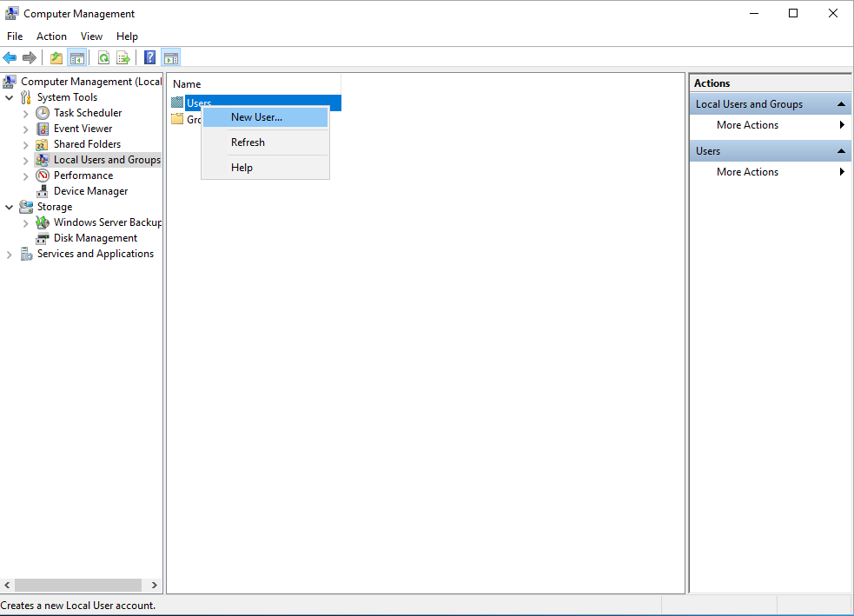
Task: Collapse the Storage tree node
Action: coord(10,207)
